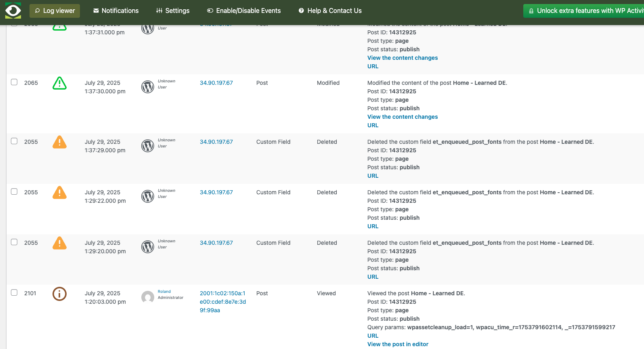The height and width of the screenshot is (349, 644).
Task: Click WordPress user icon at 1:29:20 row
Action: pyautogui.click(x=148, y=247)
